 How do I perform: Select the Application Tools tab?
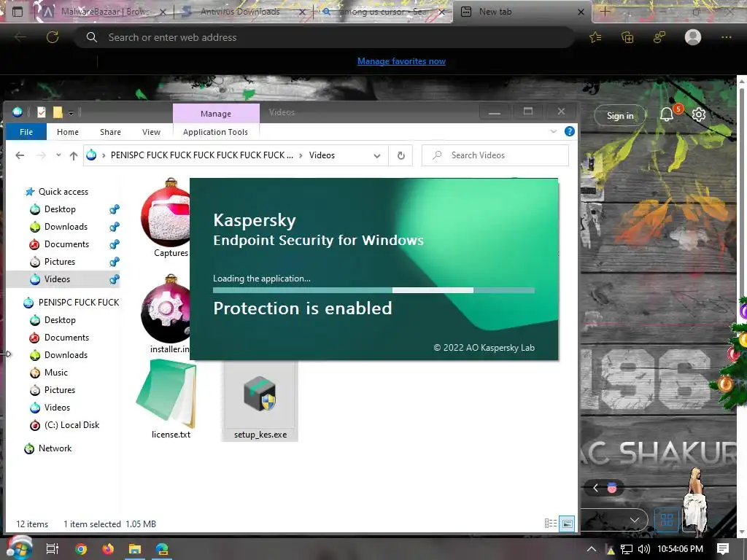coord(215,132)
